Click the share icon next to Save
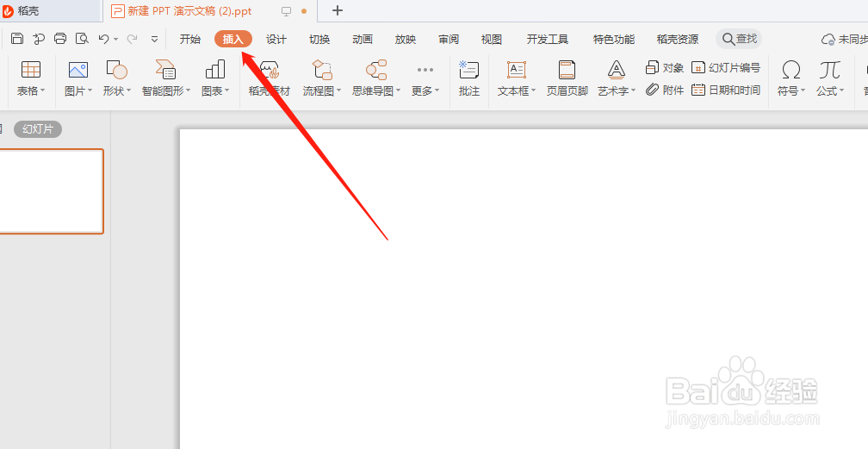 pos(39,39)
